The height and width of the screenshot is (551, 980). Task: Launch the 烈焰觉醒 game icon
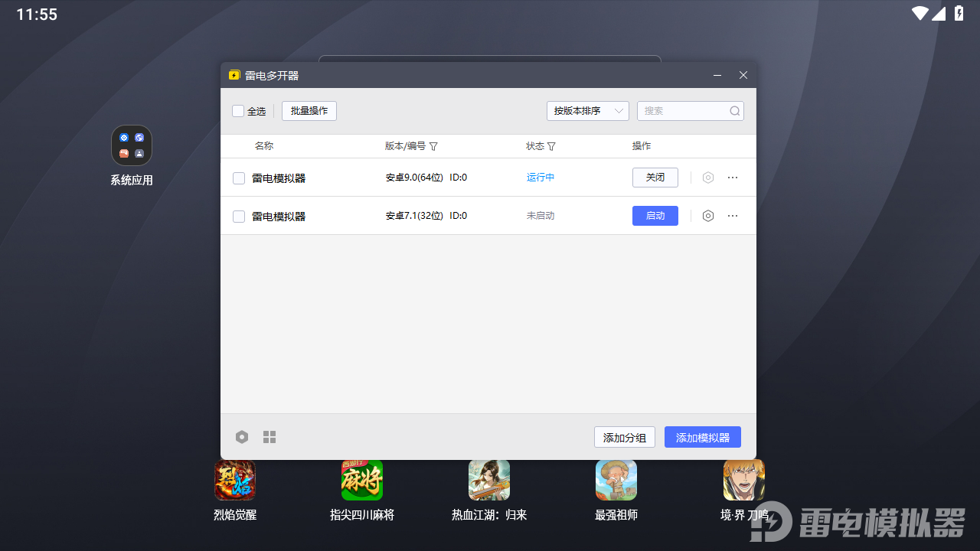(235, 480)
